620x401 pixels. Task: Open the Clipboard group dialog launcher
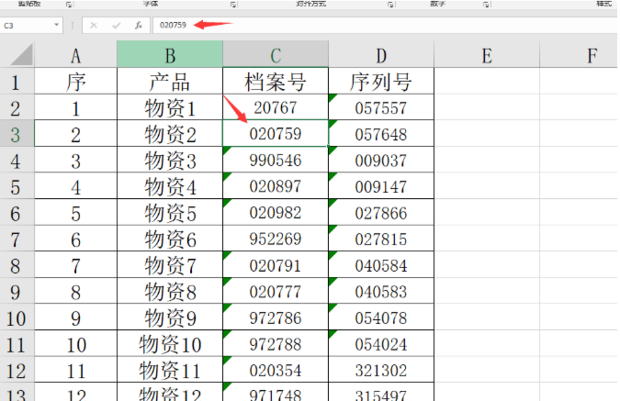click(x=69, y=4)
